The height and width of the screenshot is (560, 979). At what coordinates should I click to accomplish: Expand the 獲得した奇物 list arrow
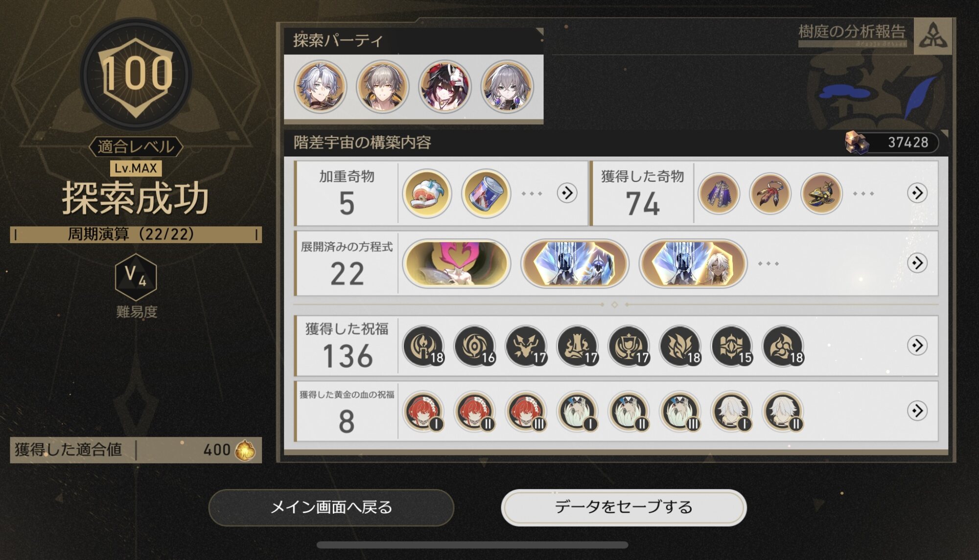(x=917, y=193)
